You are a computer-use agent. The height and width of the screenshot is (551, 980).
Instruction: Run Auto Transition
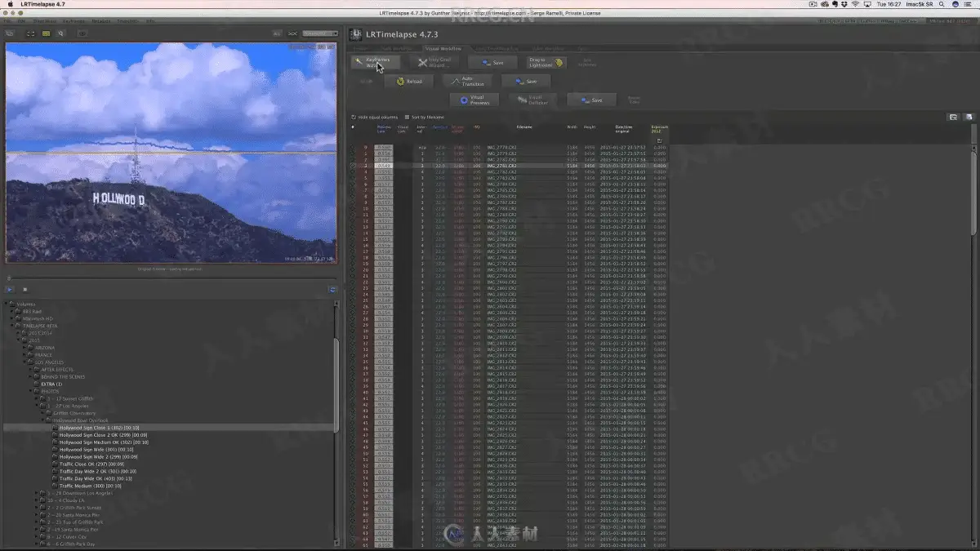[467, 82]
